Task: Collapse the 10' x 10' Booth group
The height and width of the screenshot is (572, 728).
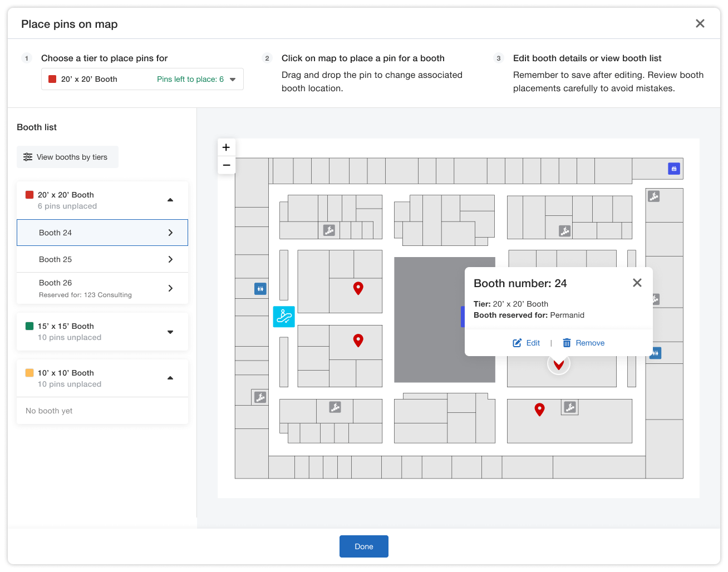Action: coord(170,378)
